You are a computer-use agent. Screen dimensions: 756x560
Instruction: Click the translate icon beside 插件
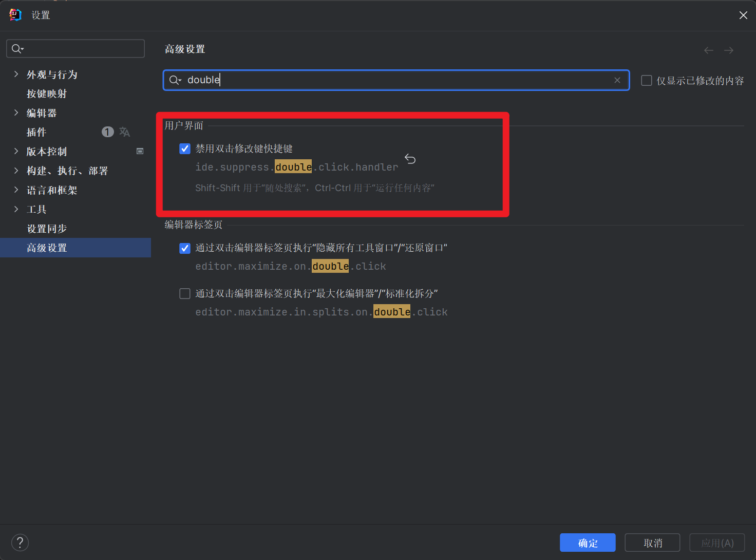(x=125, y=132)
